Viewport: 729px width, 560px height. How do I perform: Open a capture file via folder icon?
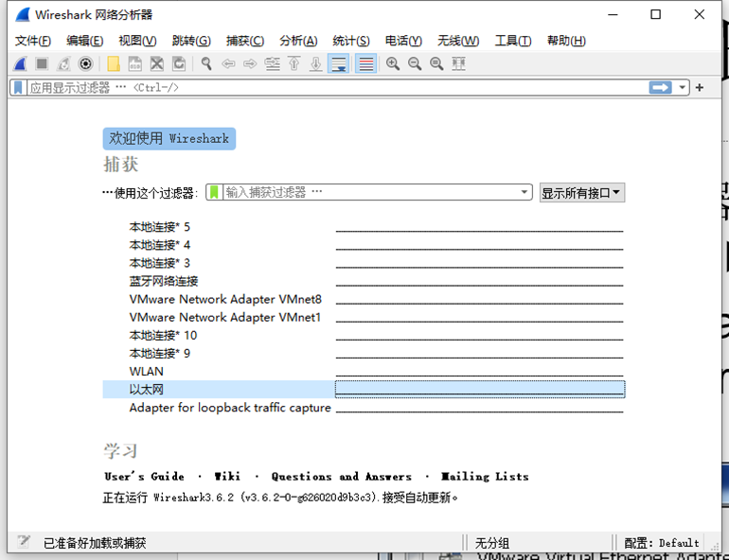[x=114, y=63]
